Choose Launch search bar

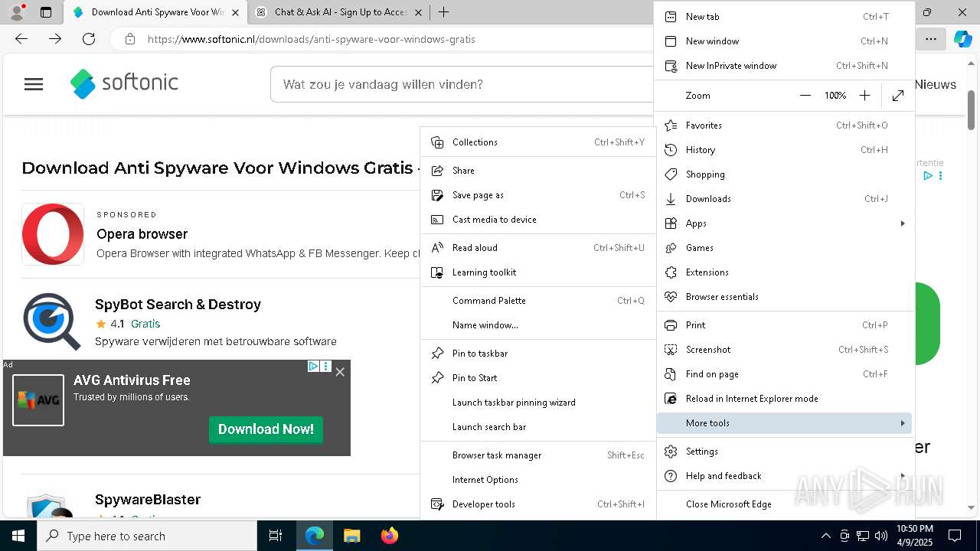(x=538, y=427)
